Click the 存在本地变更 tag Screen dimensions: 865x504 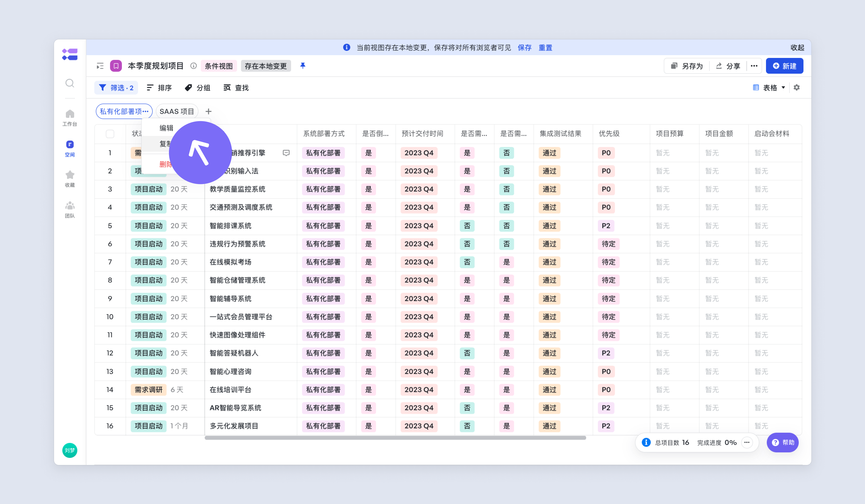tap(266, 66)
